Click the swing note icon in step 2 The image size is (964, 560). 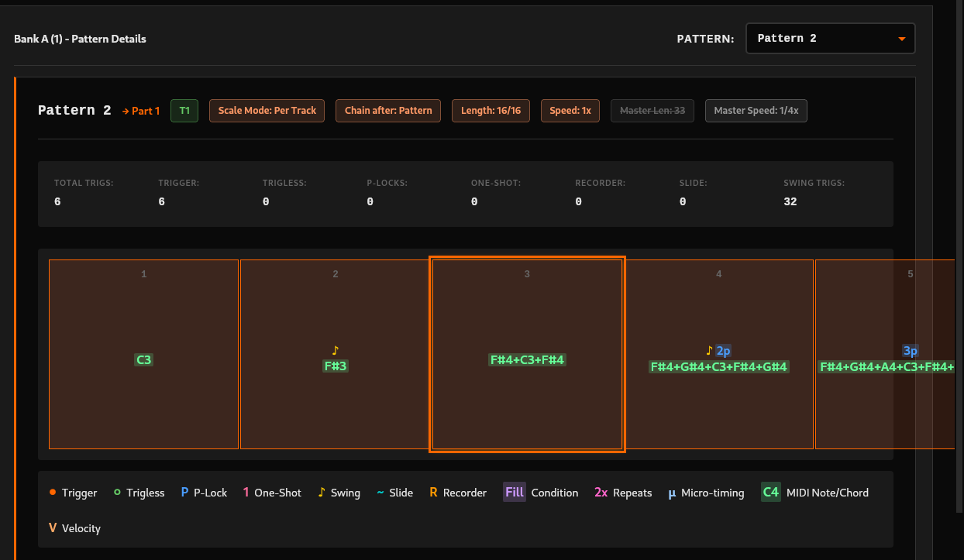[x=336, y=350]
